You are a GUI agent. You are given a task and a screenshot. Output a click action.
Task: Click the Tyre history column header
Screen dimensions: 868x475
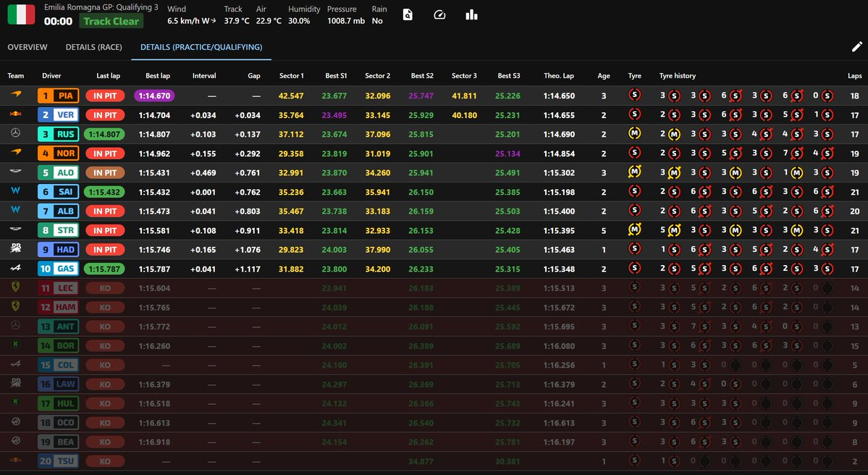pos(678,76)
